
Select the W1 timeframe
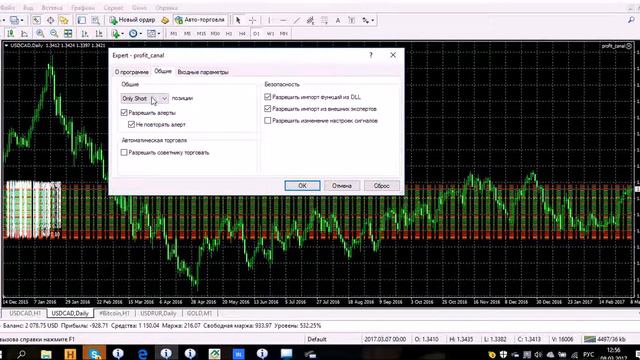click(270, 33)
